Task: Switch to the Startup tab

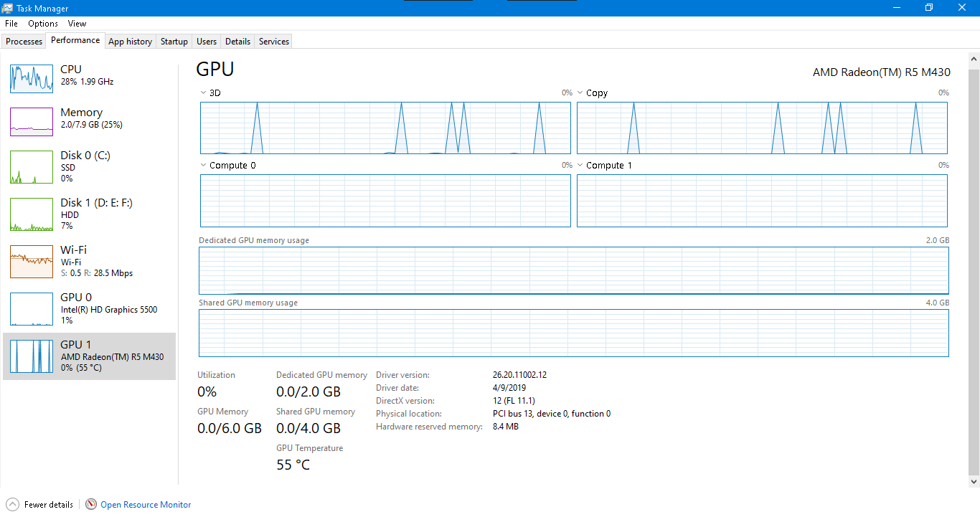Action: coord(174,42)
